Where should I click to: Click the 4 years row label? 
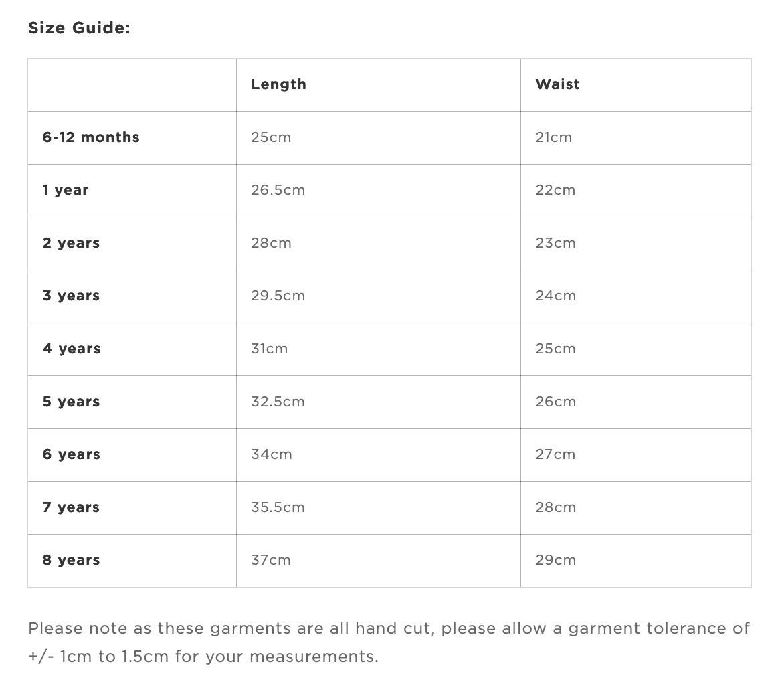coord(72,349)
